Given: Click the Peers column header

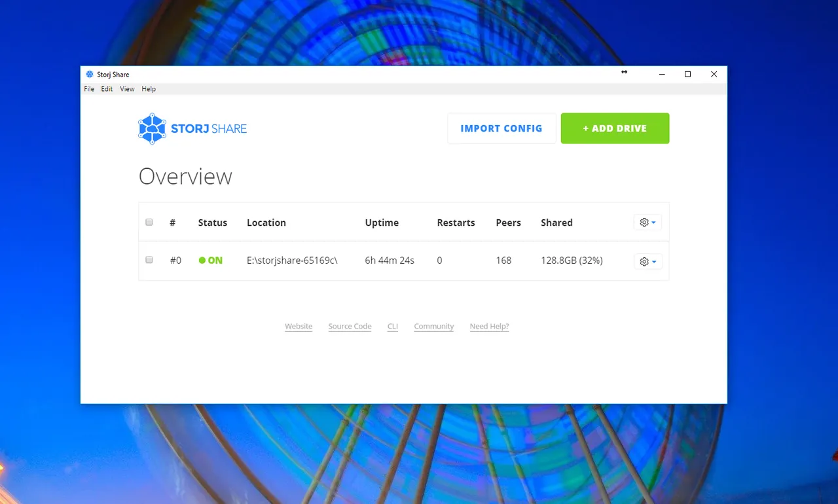Looking at the screenshot, I should tap(508, 223).
